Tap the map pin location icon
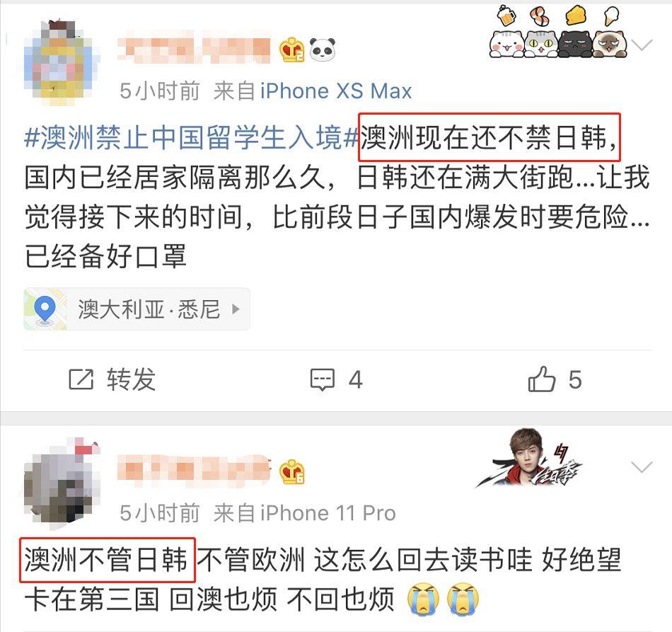Image resolution: width=672 pixels, height=632 pixels. pyautogui.click(x=45, y=309)
